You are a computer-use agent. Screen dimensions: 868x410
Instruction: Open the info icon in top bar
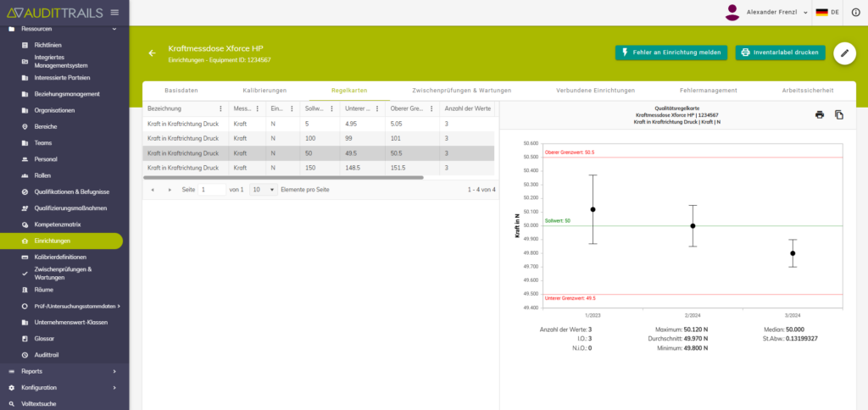[x=854, y=12]
